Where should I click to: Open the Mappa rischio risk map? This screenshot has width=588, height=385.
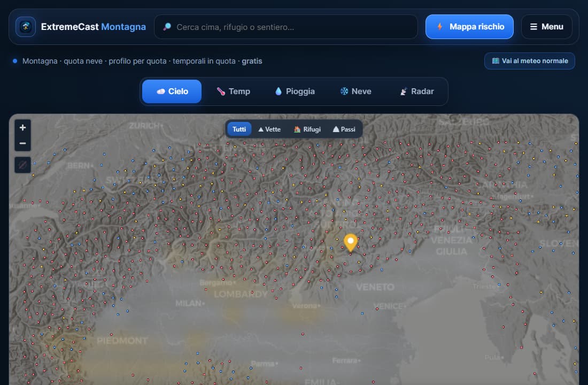click(469, 27)
